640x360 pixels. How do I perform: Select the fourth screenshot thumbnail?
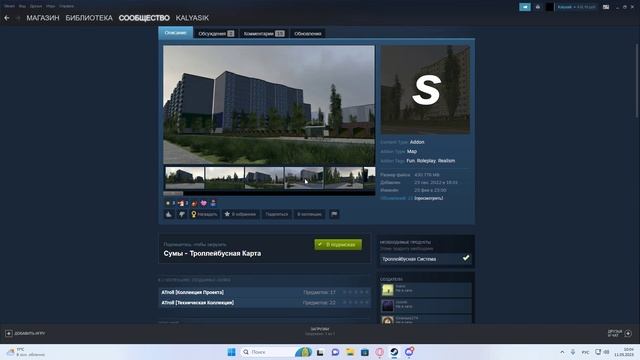(x=304, y=178)
